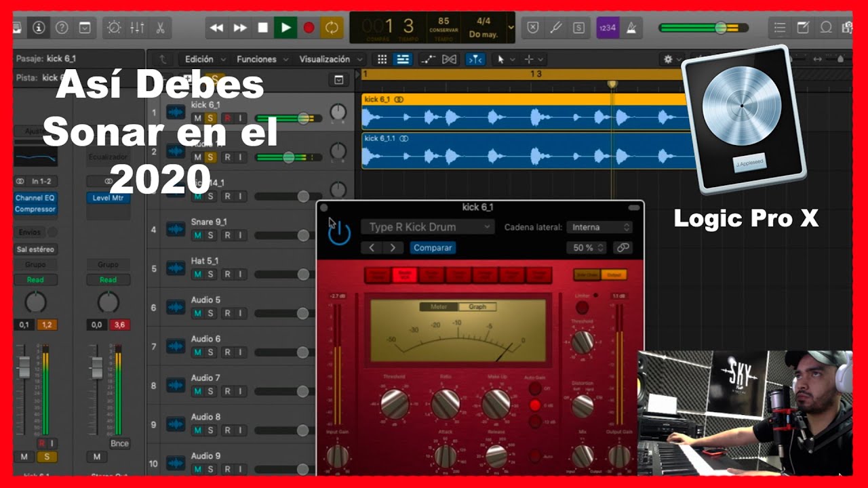Toggle the purple 1234 Count-in button
The height and width of the screenshot is (488, 868).
pos(608,28)
